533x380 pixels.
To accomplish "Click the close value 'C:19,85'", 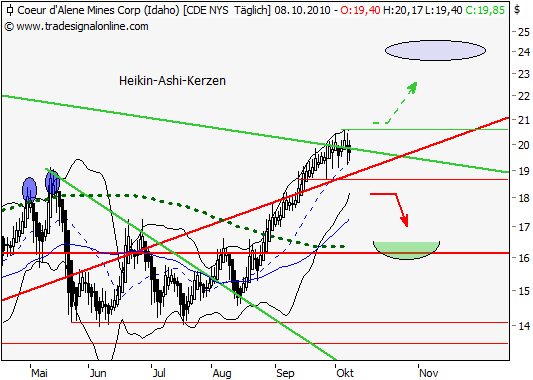I will click(x=485, y=10).
